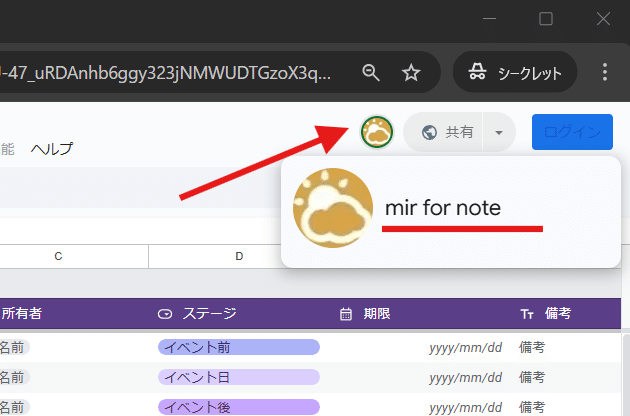630x416 pixels.
Task: Click the calendar icon beside 期限
Action: pyautogui.click(x=346, y=314)
